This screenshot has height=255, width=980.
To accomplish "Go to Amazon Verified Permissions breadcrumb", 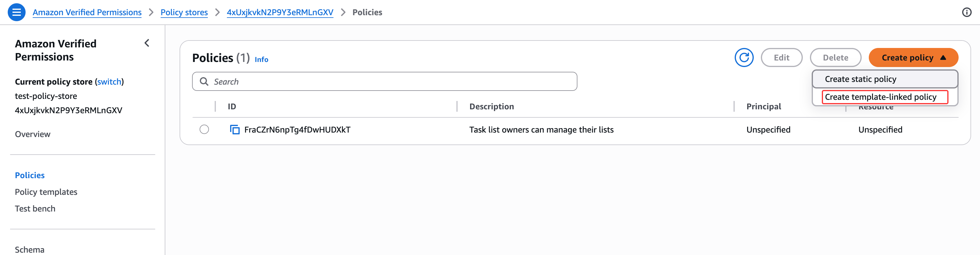I will [87, 12].
